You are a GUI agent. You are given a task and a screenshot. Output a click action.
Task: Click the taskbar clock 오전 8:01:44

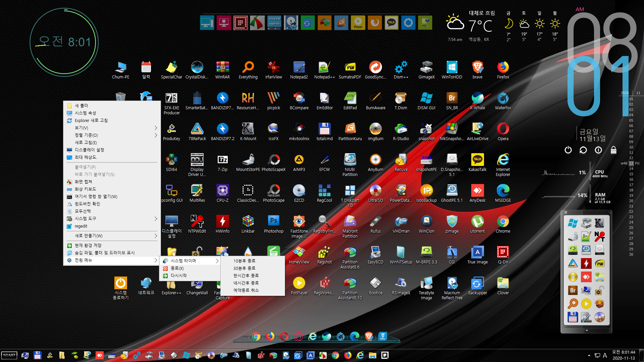pyautogui.click(x=624, y=352)
